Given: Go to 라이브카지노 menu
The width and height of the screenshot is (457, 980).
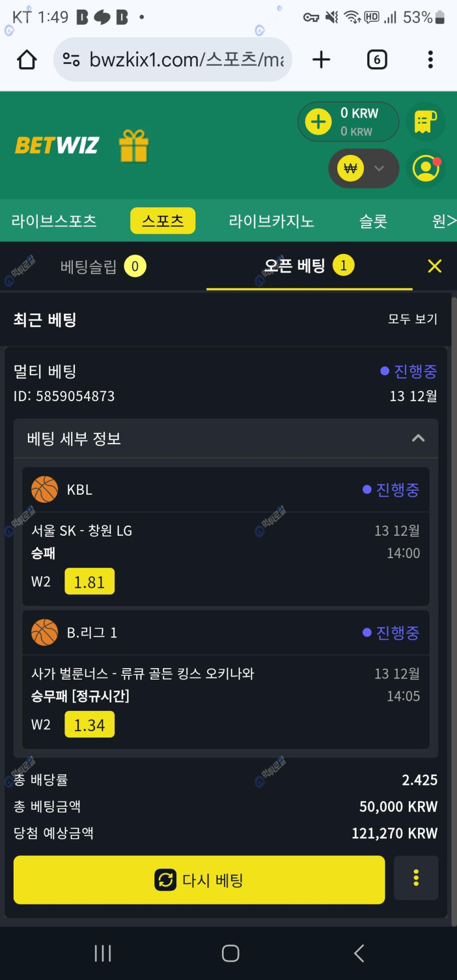Looking at the screenshot, I should pyautogui.click(x=271, y=221).
